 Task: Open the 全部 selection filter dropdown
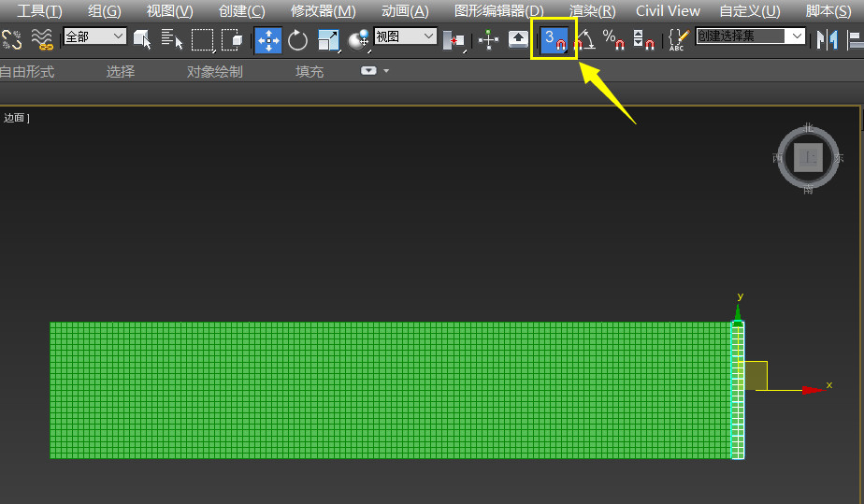click(x=94, y=36)
